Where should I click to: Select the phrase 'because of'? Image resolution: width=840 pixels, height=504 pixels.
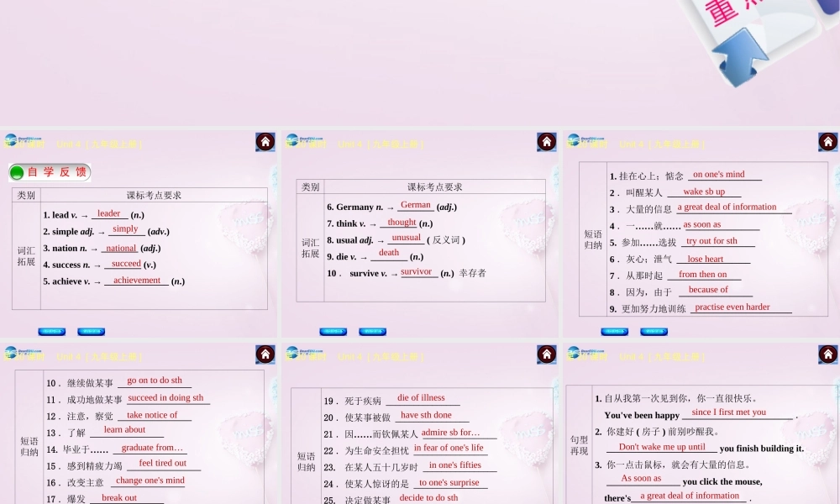tap(708, 289)
